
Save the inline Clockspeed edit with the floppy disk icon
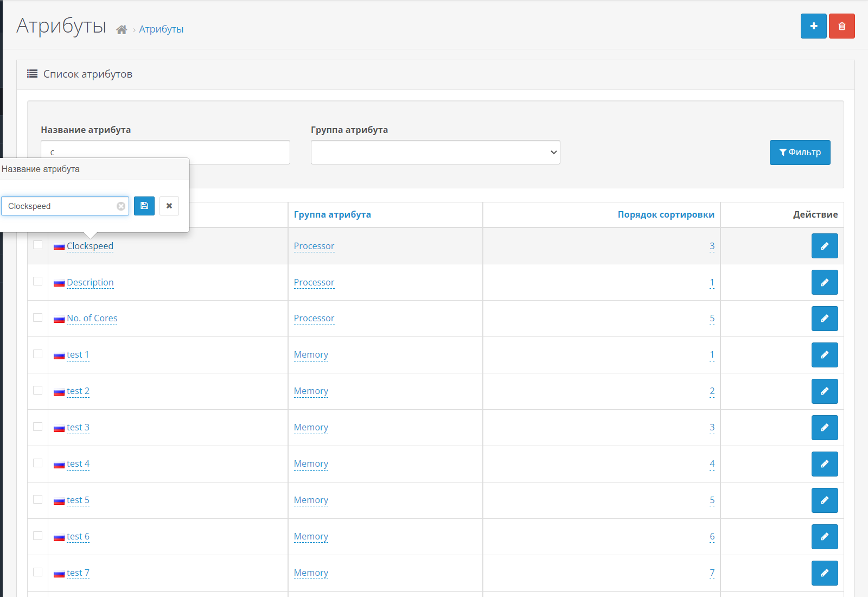point(144,206)
